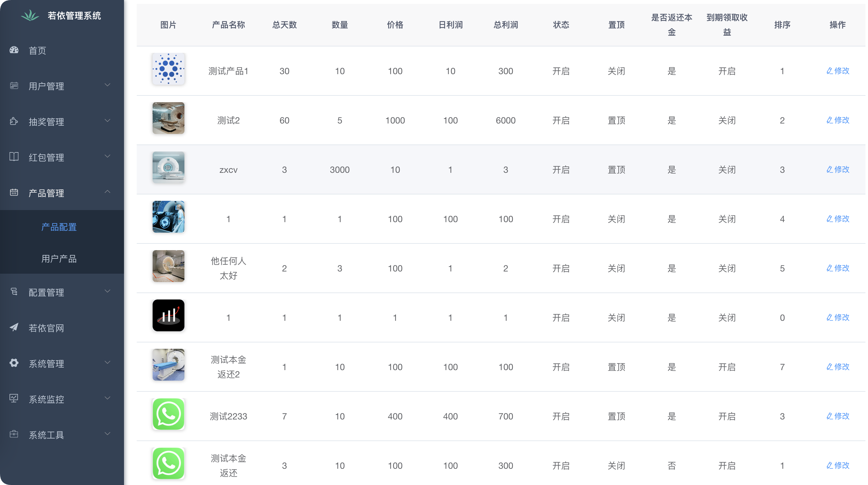Click the 系统管理 gear icon

coord(14,363)
